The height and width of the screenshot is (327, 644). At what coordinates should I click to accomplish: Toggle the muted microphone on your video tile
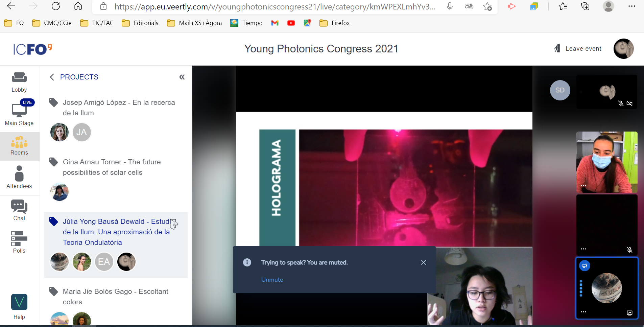[621, 103]
